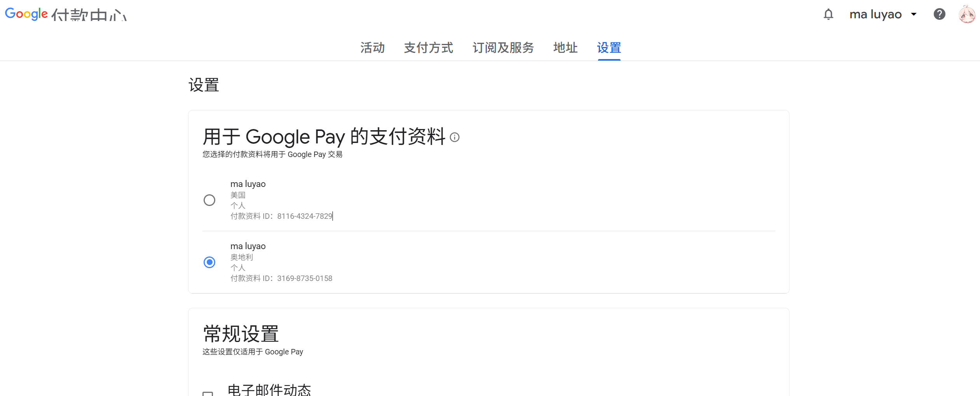This screenshot has width=980, height=396.
Task: Expand the ma luyao account dropdown
Action: point(883,14)
